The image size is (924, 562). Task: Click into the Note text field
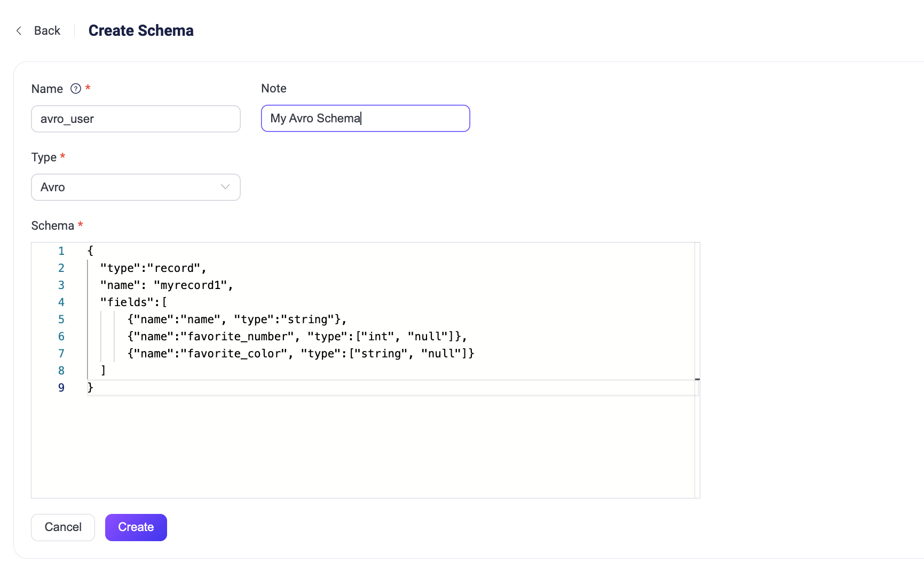[365, 119]
